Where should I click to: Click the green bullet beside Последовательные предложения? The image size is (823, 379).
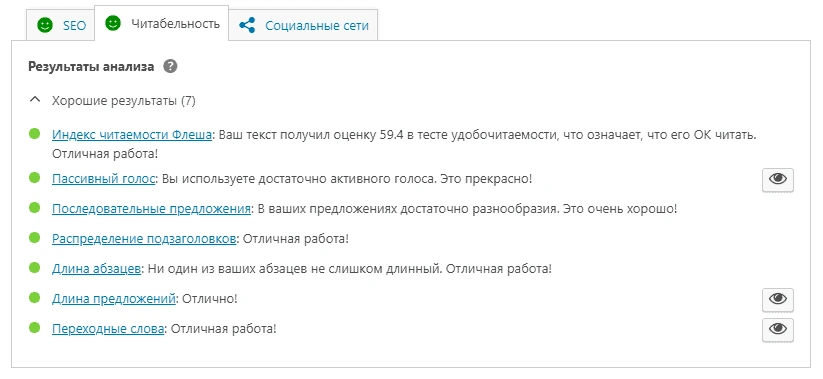(35, 208)
